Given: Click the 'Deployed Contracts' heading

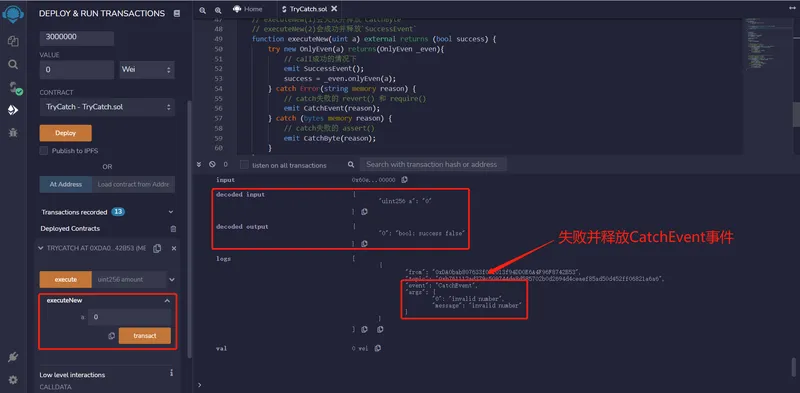Looking at the screenshot, I should (70, 229).
